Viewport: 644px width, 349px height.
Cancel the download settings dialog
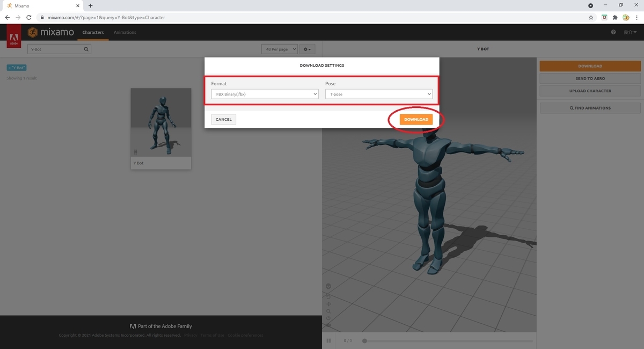pyautogui.click(x=223, y=119)
